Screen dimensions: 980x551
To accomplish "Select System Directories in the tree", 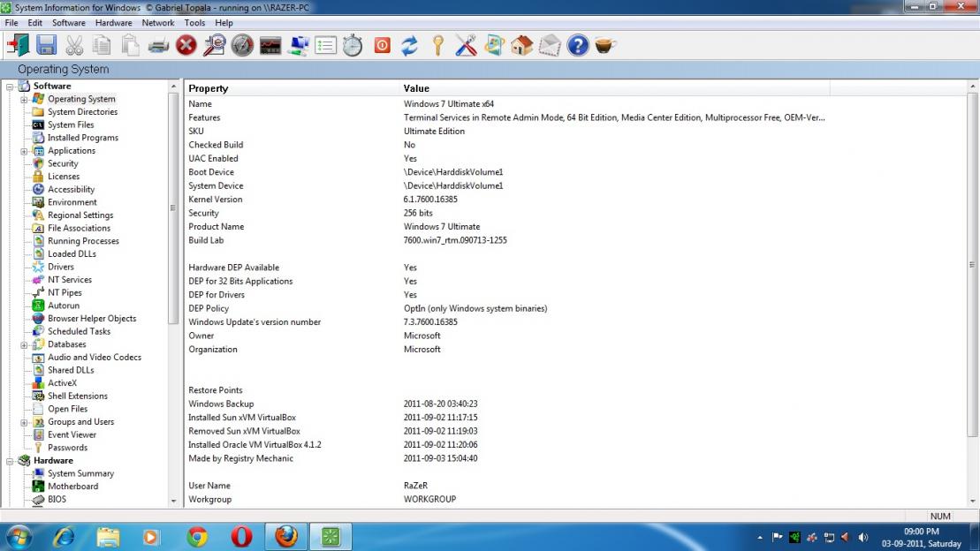I will pyautogui.click(x=82, y=112).
